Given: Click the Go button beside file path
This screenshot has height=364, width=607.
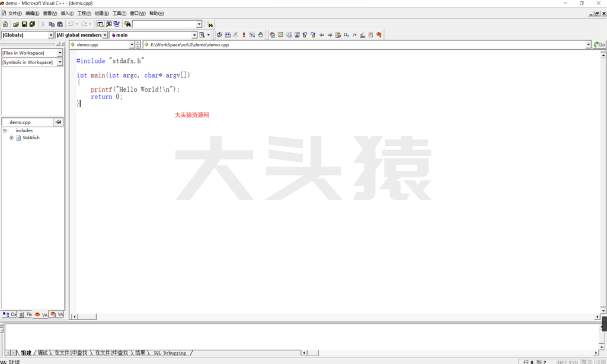Looking at the screenshot, I should [x=600, y=44].
